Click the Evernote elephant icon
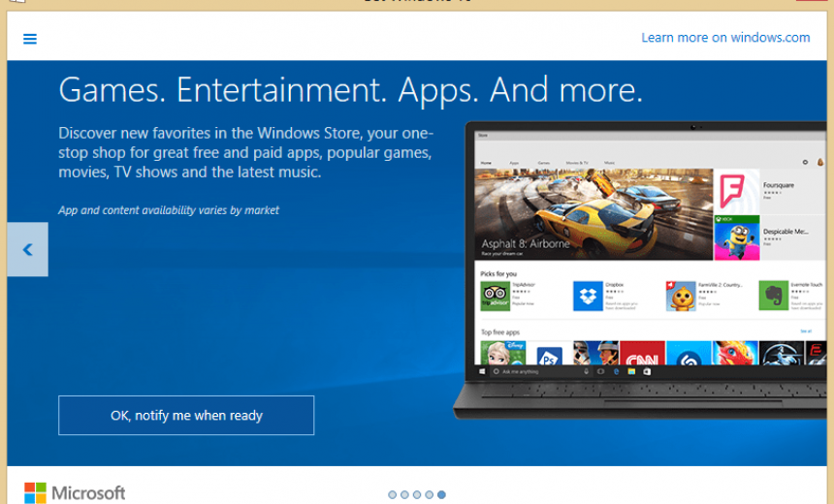This screenshot has width=834, height=504. [x=773, y=295]
